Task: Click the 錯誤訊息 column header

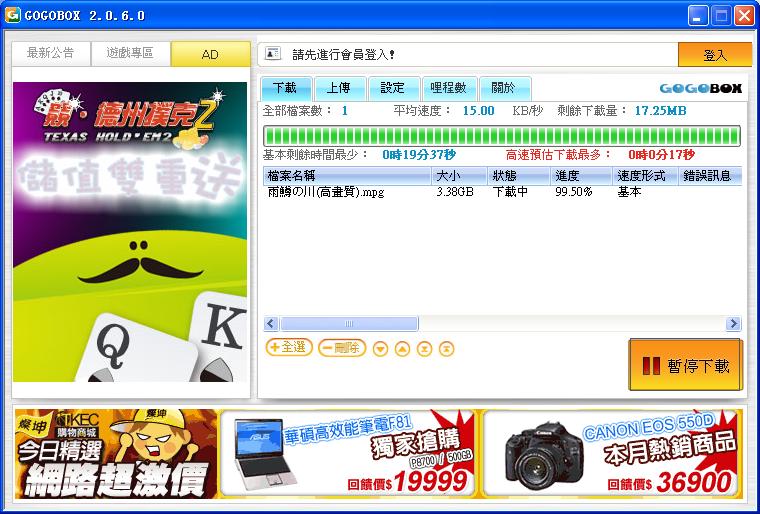Action: coord(710,176)
